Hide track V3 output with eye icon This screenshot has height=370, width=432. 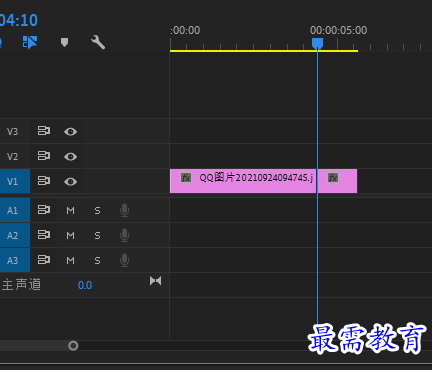tap(70, 132)
